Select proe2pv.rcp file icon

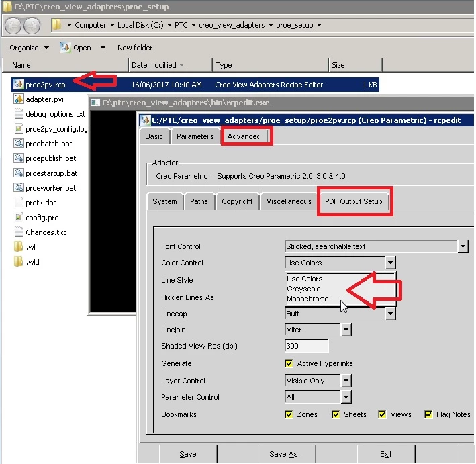(19, 84)
